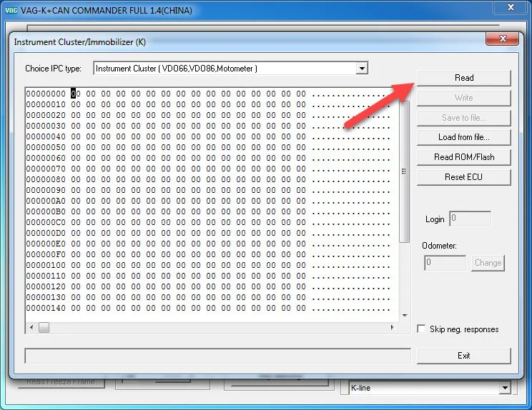Open the Choice IPC type dropdown

pyautogui.click(x=362, y=69)
